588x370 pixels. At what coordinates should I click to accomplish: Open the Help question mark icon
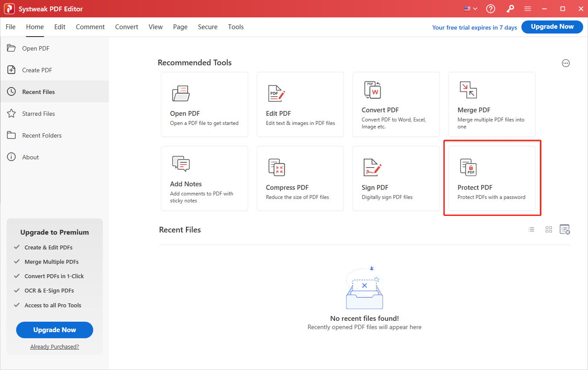point(491,9)
